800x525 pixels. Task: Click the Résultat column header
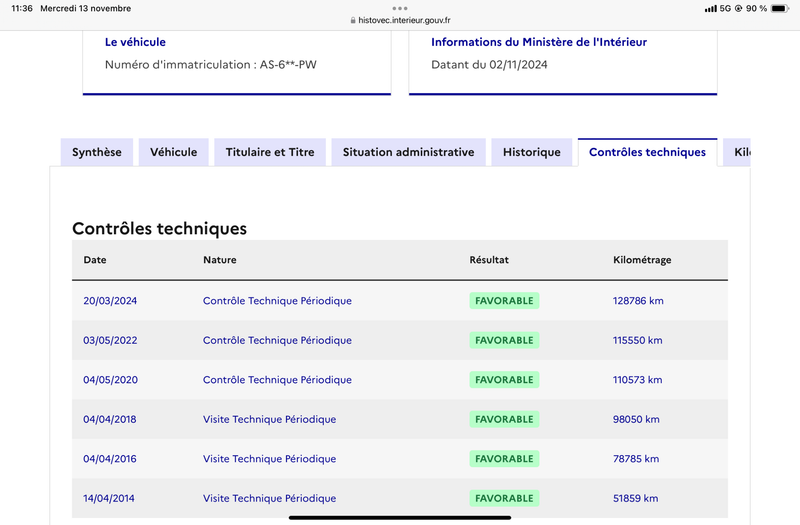point(489,260)
